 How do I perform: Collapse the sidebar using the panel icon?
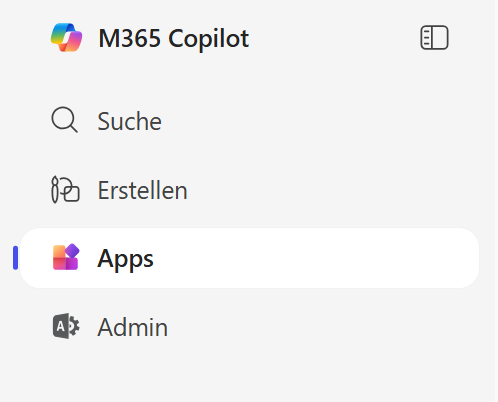click(434, 38)
